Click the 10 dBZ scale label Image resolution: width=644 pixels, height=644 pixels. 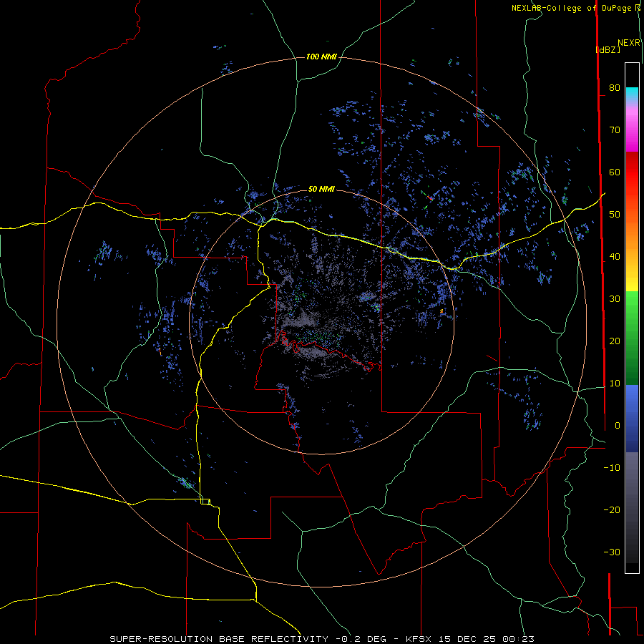point(615,384)
